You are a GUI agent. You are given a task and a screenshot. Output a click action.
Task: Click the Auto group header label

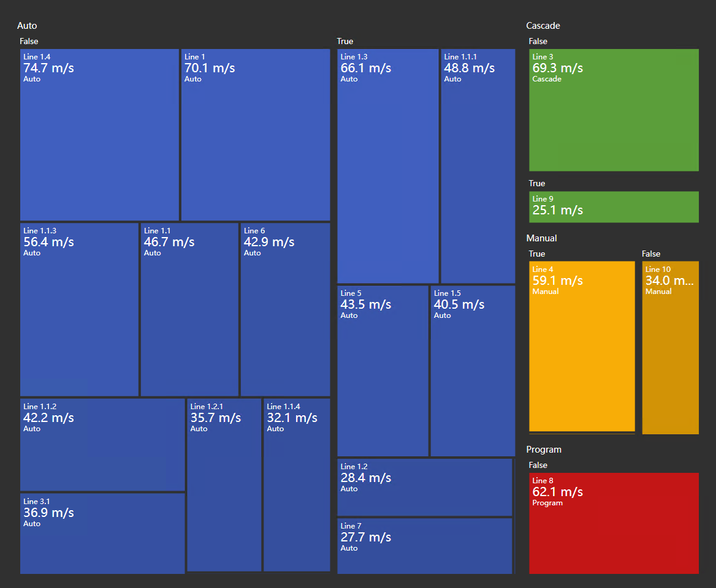(27, 26)
